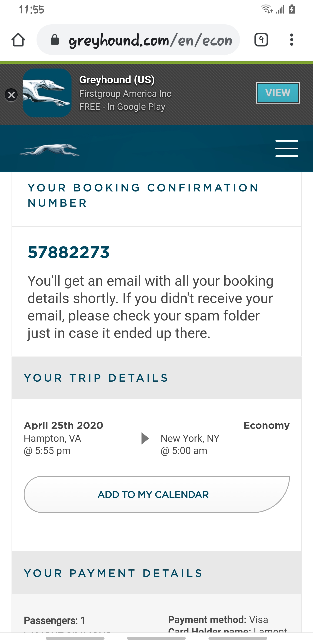The height and width of the screenshot is (644, 313).
Task: Open the tab switcher showing 9 tabs
Action: (x=261, y=40)
